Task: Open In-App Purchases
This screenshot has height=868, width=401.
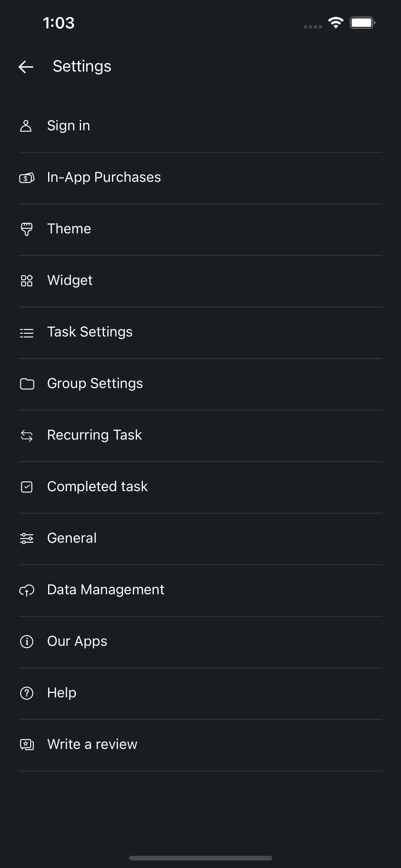Action: pyautogui.click(x=200, y=178)
